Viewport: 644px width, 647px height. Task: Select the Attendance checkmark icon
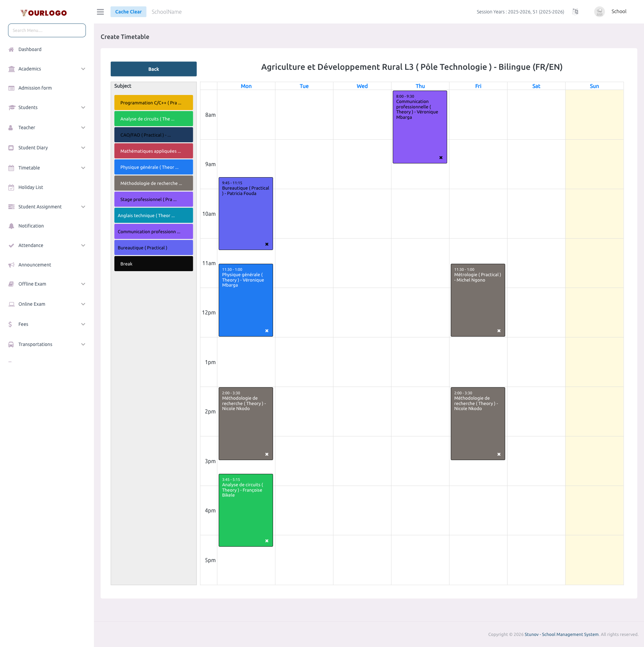tap(11, 245)
